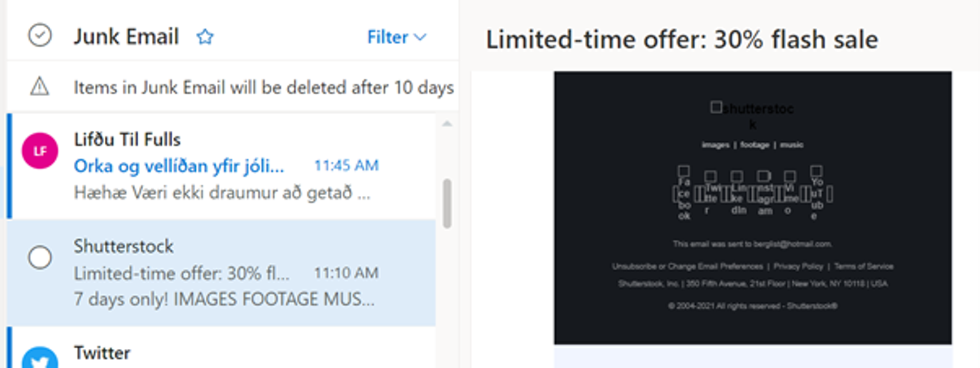Select the Shutterstock message checkbox circle
This screenshot has width=980, height=368.
pos(40,257)
